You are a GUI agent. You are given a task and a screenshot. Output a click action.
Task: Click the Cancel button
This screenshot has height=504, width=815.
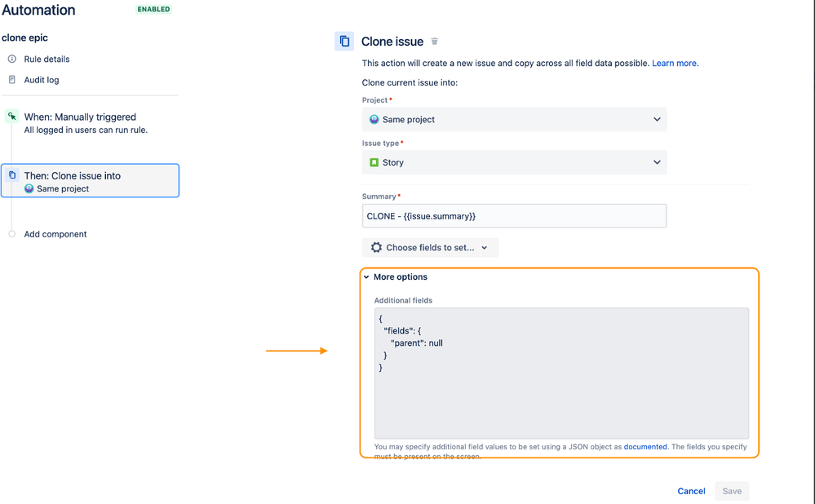coord(691,491)
